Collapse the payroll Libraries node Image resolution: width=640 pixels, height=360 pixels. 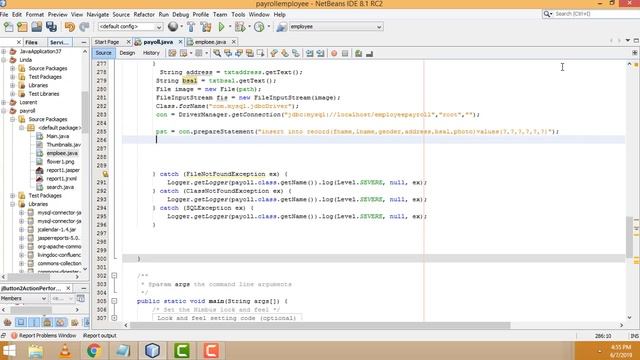tap(13, 204)
